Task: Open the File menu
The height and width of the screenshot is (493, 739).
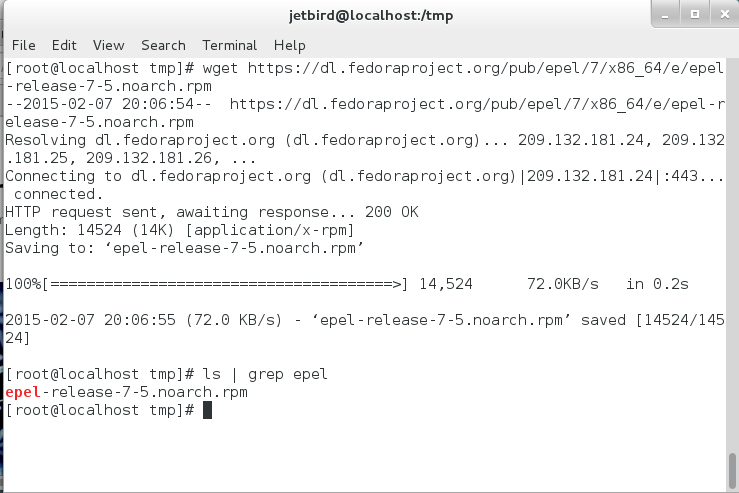Action: click(24, 45)
